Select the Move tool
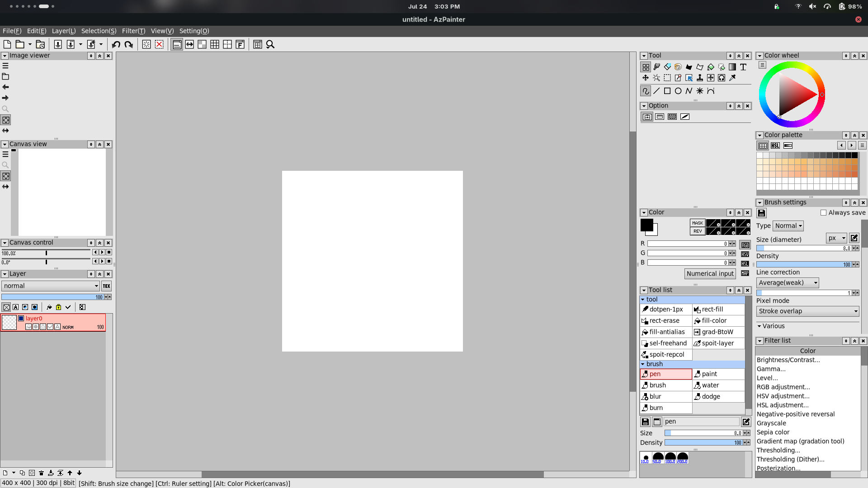 pos(646,78)
